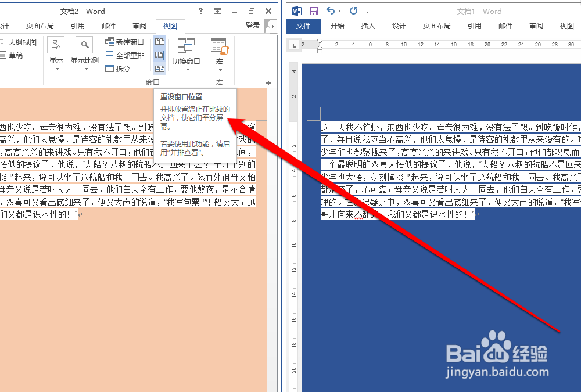
Task: Undo the last action in 文档1
Action: 331,11
